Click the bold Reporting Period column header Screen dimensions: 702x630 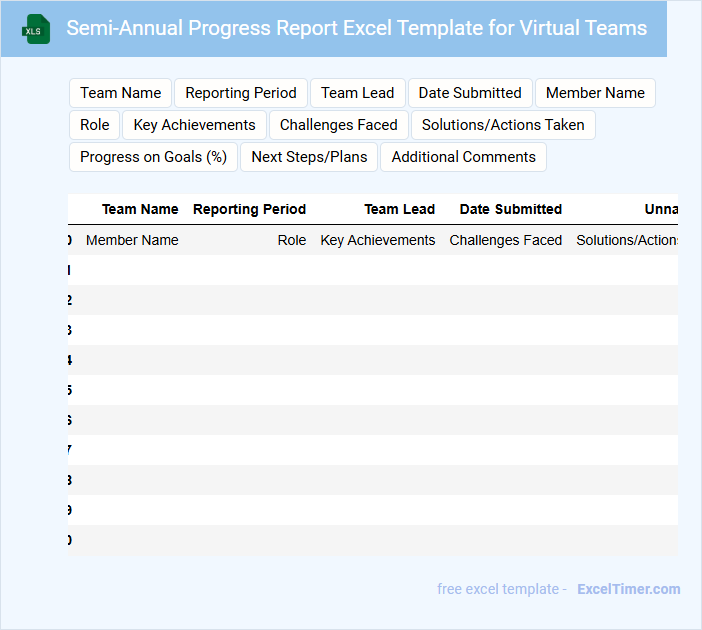(x=249, y=210)
